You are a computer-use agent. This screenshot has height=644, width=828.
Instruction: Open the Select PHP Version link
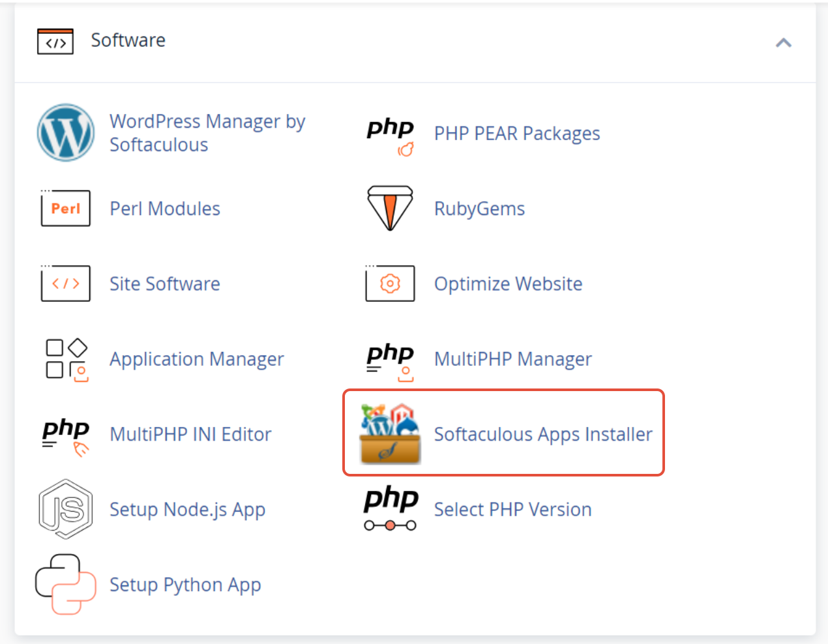tap(513, 509)
